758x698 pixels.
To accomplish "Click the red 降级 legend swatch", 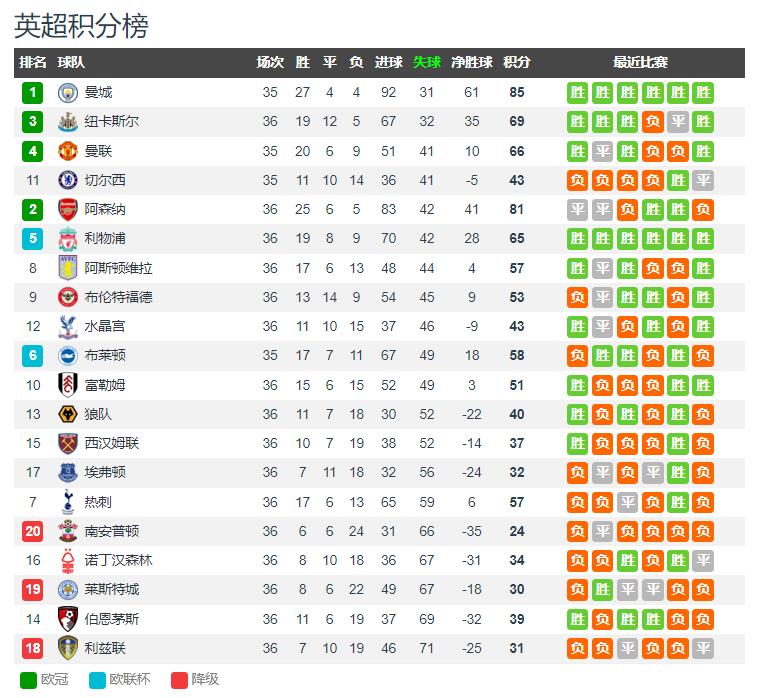I will coord(179,680).
